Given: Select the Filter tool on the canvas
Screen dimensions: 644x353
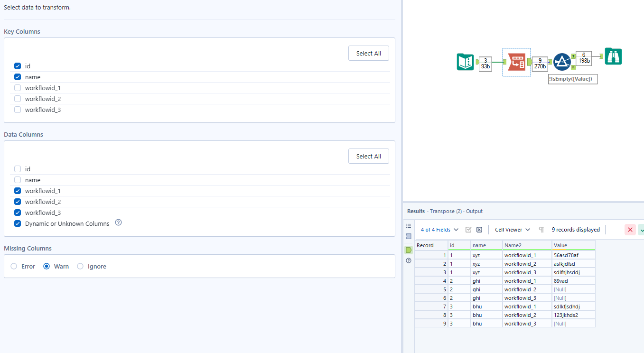Looking at the screenshot, I should (561, 61).
